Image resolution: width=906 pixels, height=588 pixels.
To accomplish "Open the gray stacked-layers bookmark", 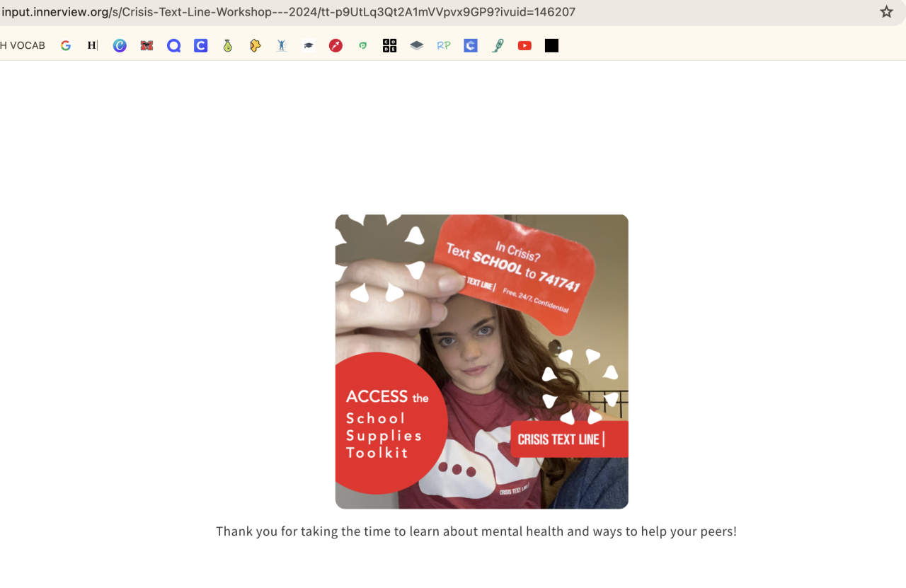I will tap(417, 45).
